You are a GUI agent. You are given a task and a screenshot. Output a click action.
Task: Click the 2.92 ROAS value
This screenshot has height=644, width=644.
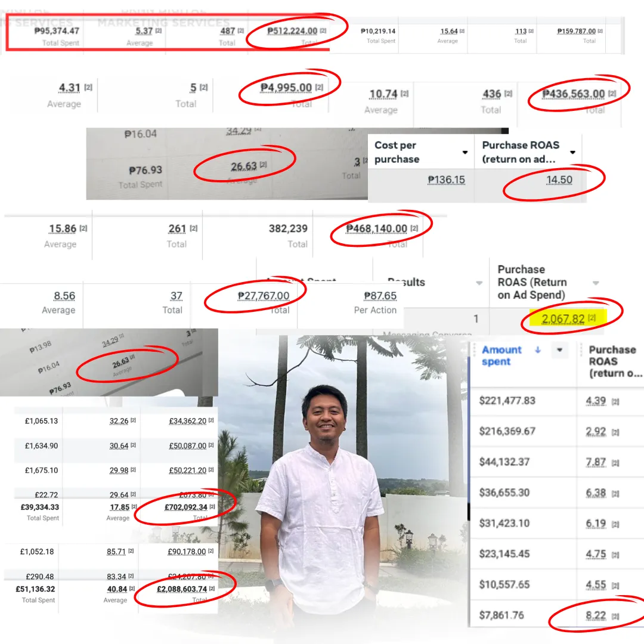tap(596, 431)
